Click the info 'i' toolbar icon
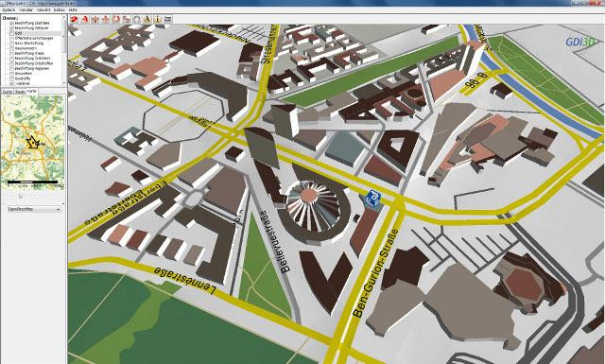Viewport: 605px width, 364px height. tap(158, 19)
